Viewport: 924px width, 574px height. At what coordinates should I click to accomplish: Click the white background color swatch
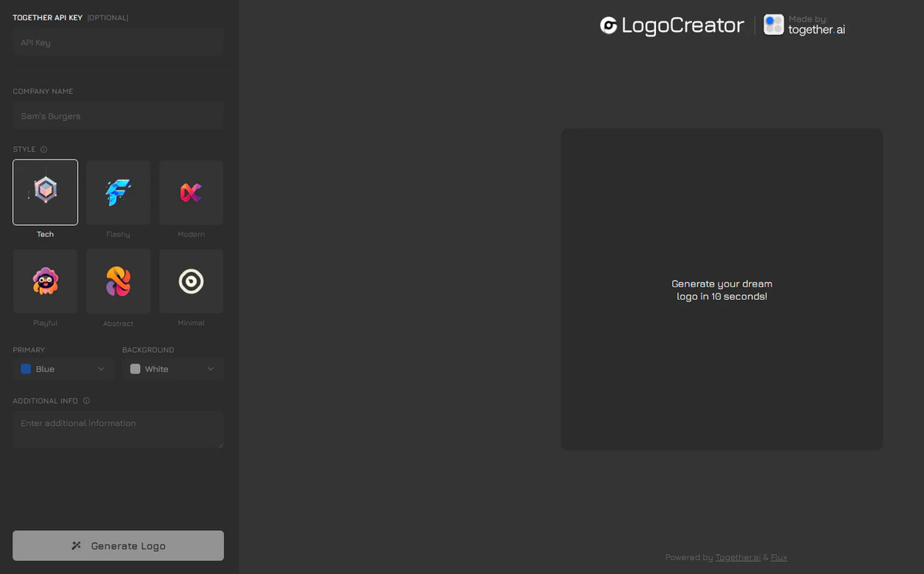[x=136, y=369]
